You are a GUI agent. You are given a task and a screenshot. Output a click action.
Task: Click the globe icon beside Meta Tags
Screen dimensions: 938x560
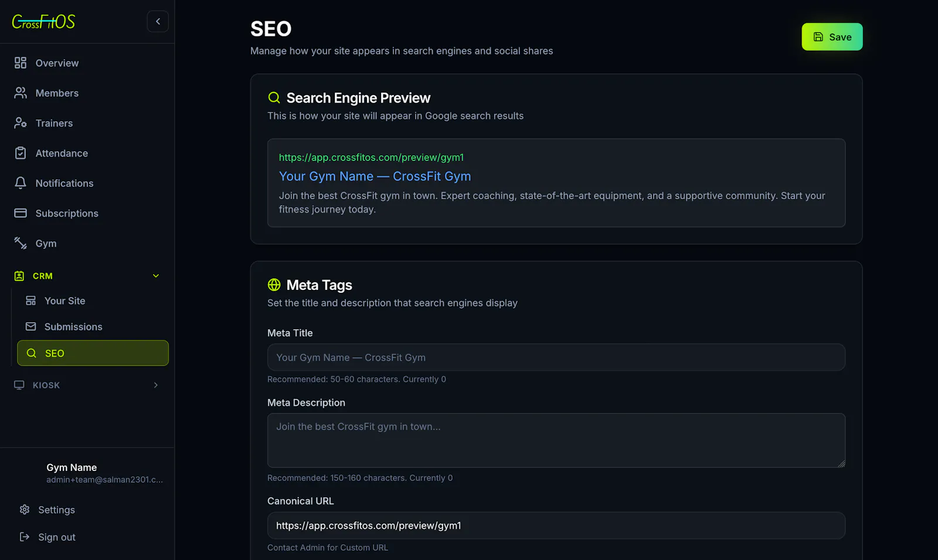tap(274, 285)
